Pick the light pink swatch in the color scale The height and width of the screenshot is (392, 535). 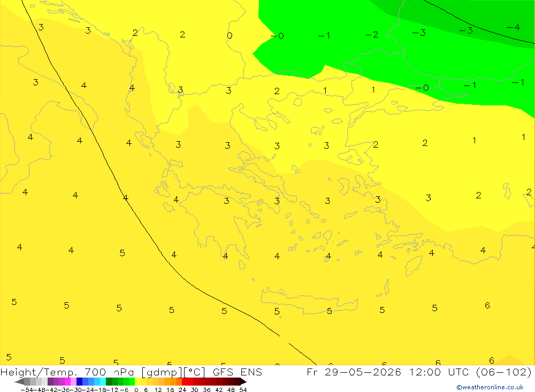pyautogui.click(x=73, y=382)
